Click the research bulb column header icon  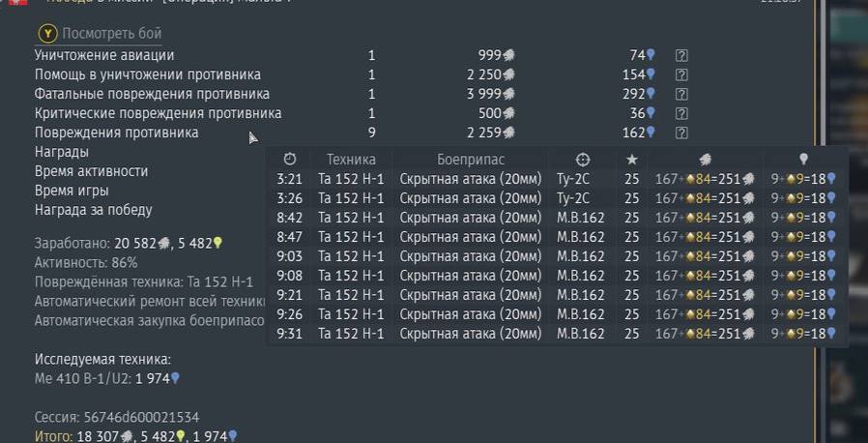[802, 160]
